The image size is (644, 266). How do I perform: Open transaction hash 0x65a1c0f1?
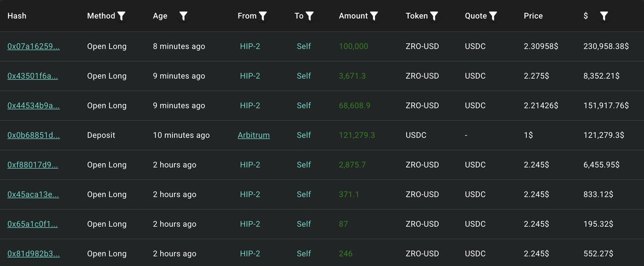tap(32, 224)
